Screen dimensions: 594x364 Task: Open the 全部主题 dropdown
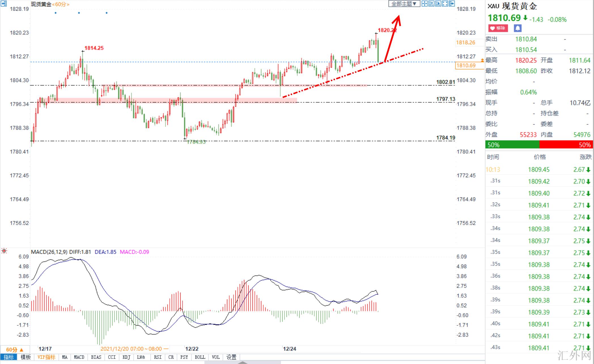tap(404, 4)
